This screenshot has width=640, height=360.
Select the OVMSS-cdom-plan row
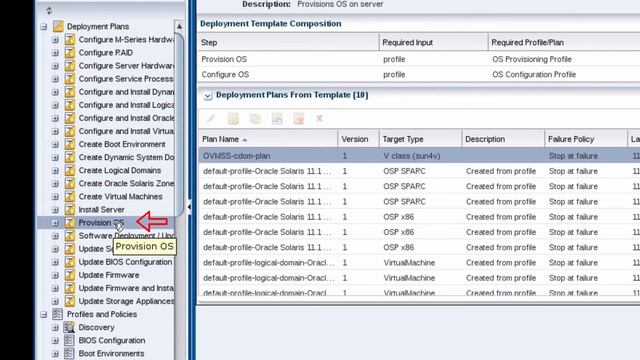(x=419, y=156)
